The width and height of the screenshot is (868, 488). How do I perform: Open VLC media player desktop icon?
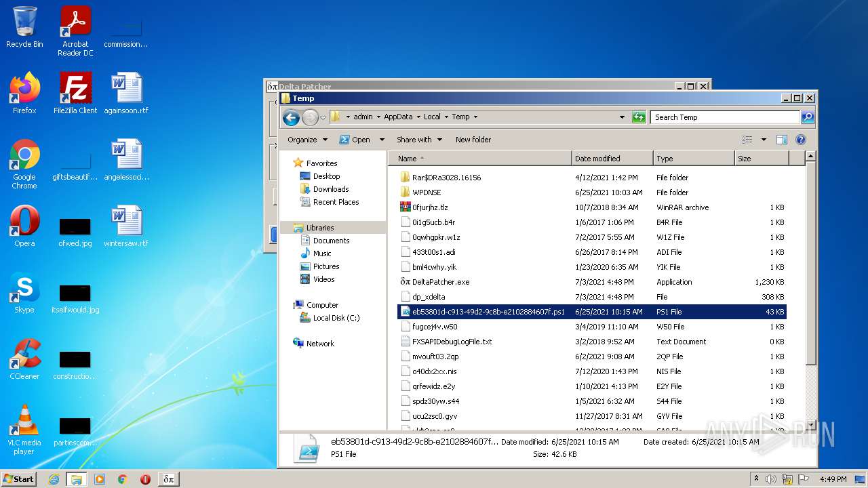click(x=24, y=429)
